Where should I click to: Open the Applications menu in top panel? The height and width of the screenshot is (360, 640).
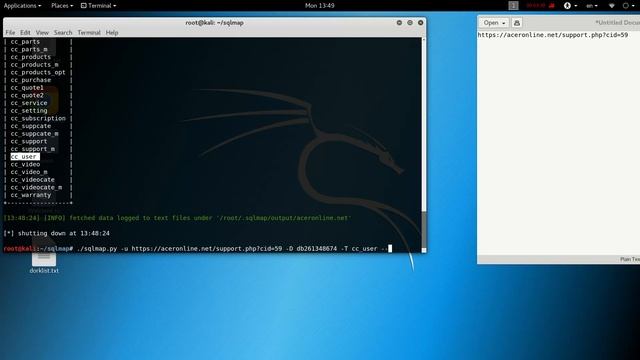[22, 6]
